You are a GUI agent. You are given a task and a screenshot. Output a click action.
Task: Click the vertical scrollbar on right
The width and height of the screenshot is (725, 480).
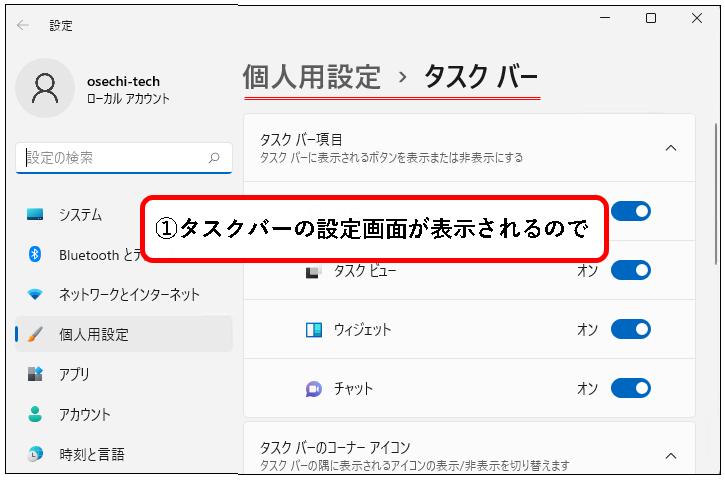pos(716,194)
